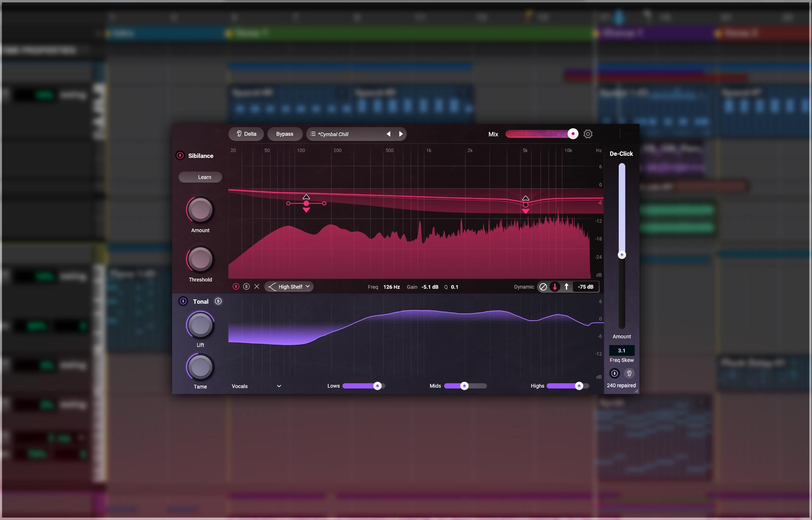Click the Bypass button

click(x=285, y=134)
